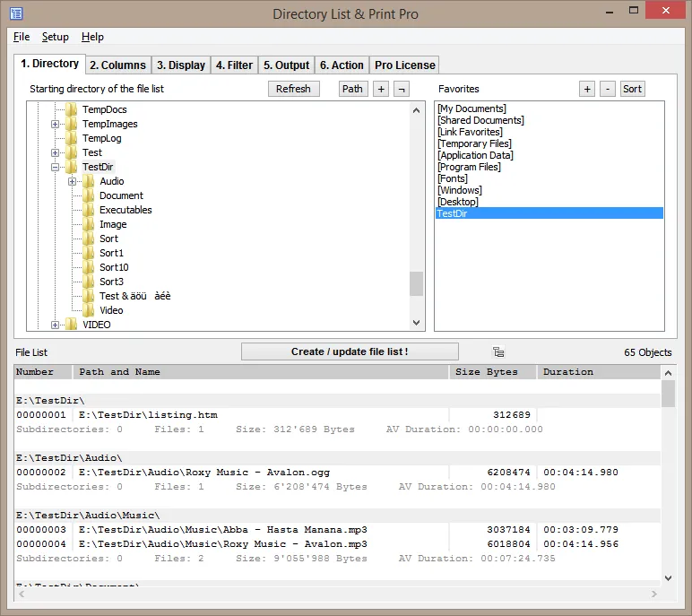
Task: Click the Abba - Hasta Manana.mp3 row
Action: coord(338,529)
